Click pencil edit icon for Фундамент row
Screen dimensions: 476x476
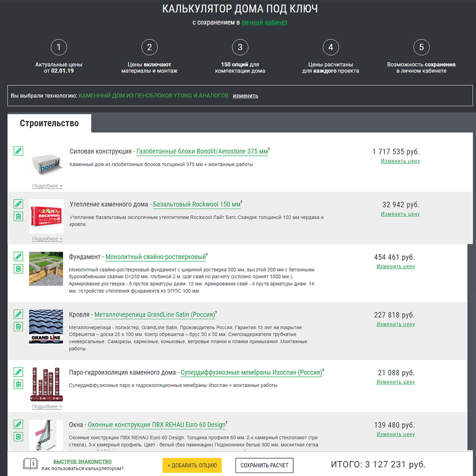pos(18,257)
